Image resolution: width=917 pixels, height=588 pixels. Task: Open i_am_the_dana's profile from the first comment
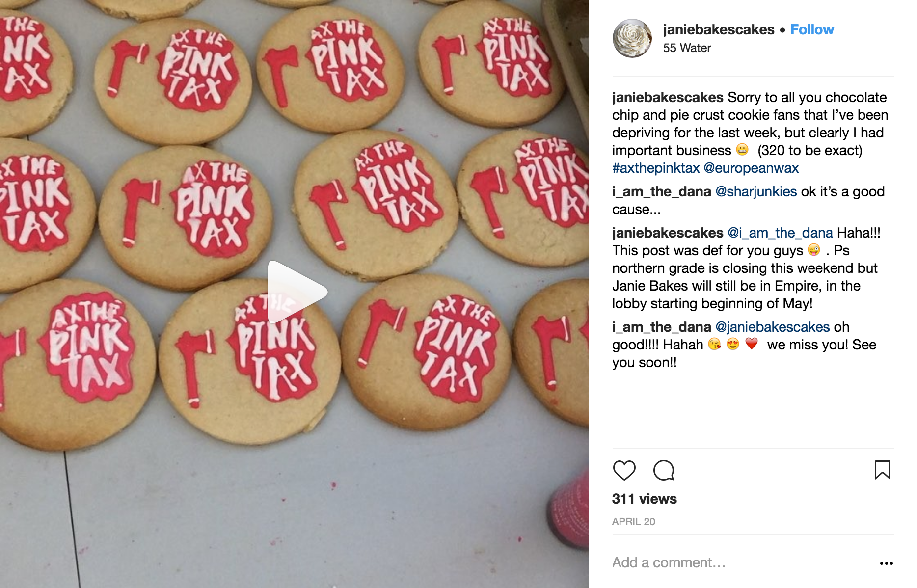point(661,191)
